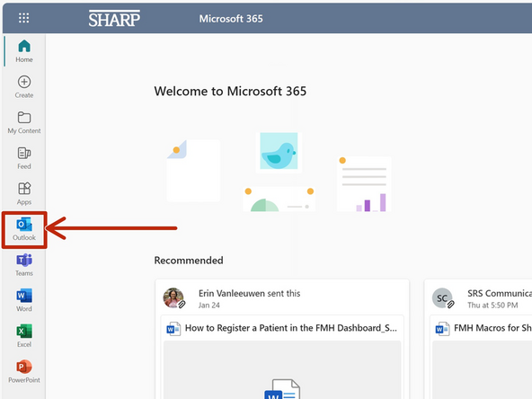
Task: Open My Content folder in sidebar
Action: 24,122
